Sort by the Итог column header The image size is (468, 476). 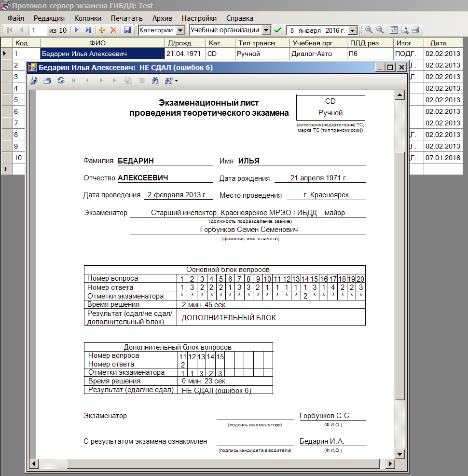click(x=409, y=43)
